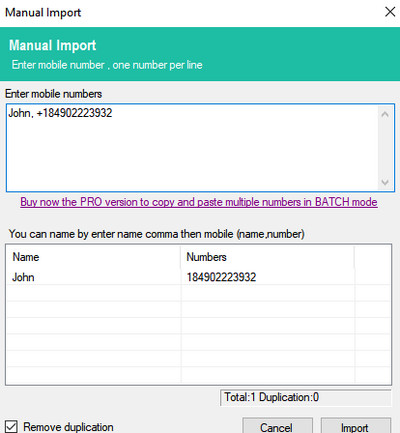Click the vertical scrollbar track in numbers box

coord(385,148)
